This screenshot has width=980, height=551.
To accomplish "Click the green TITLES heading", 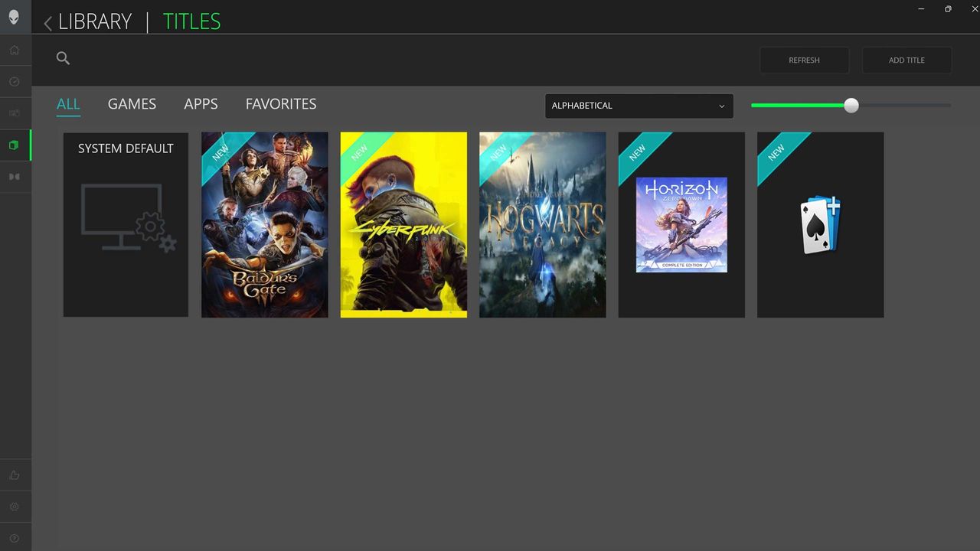I will 191,21.
